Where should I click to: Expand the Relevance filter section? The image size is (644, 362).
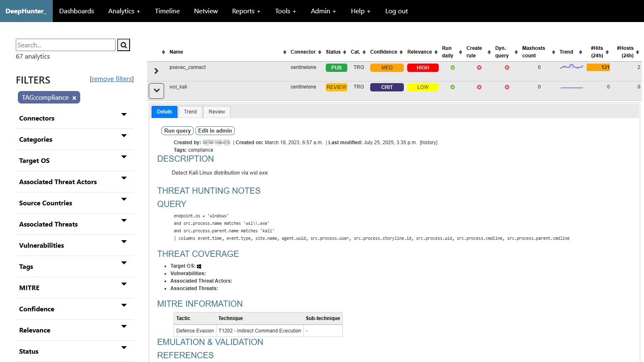tap(75, 330)
